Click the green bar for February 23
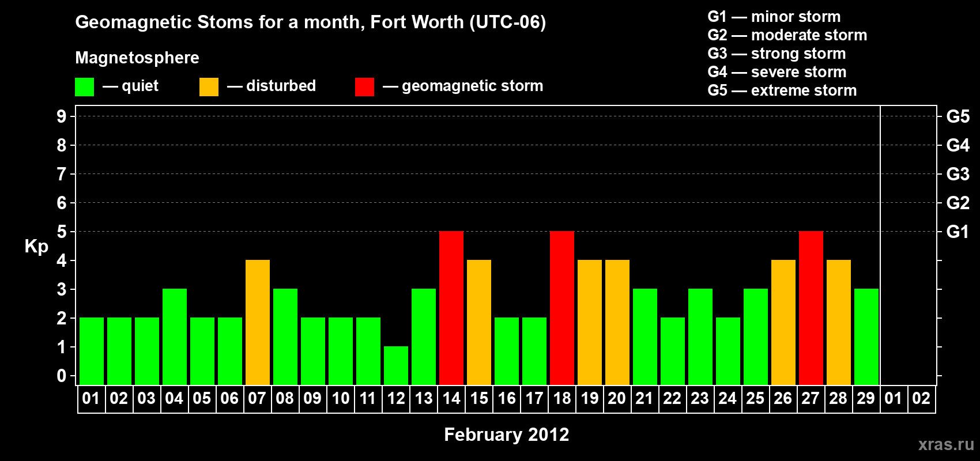 click(700, 337)
